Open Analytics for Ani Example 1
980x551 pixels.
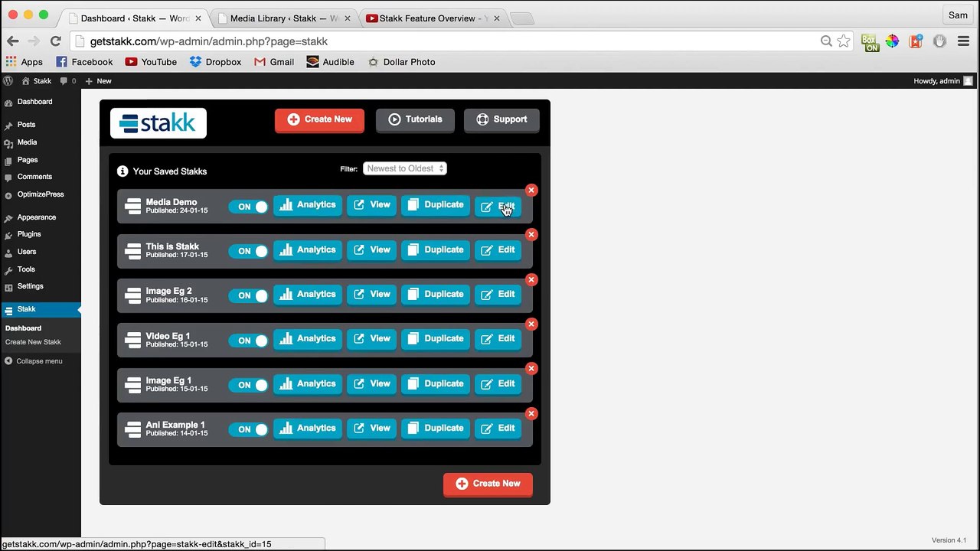pyautogui.click(x=308, y=429)
